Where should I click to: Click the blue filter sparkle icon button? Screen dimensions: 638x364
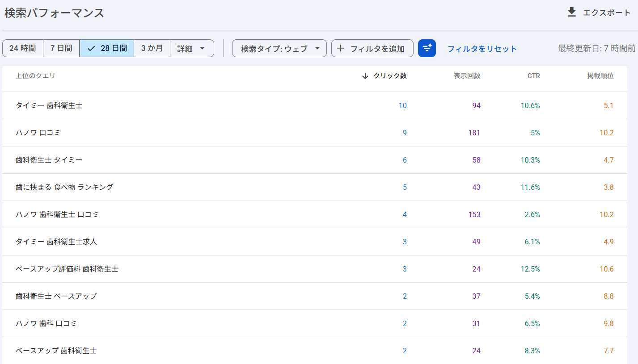coord(427,48)
